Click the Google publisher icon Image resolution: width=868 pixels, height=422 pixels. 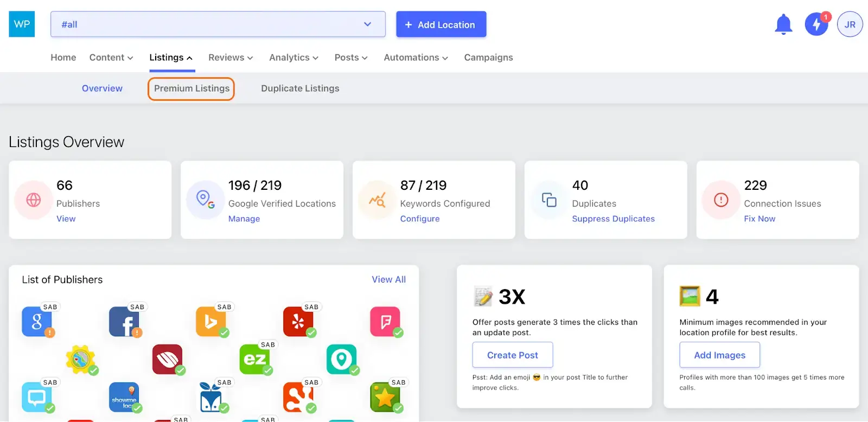click(x=37, y=322)
